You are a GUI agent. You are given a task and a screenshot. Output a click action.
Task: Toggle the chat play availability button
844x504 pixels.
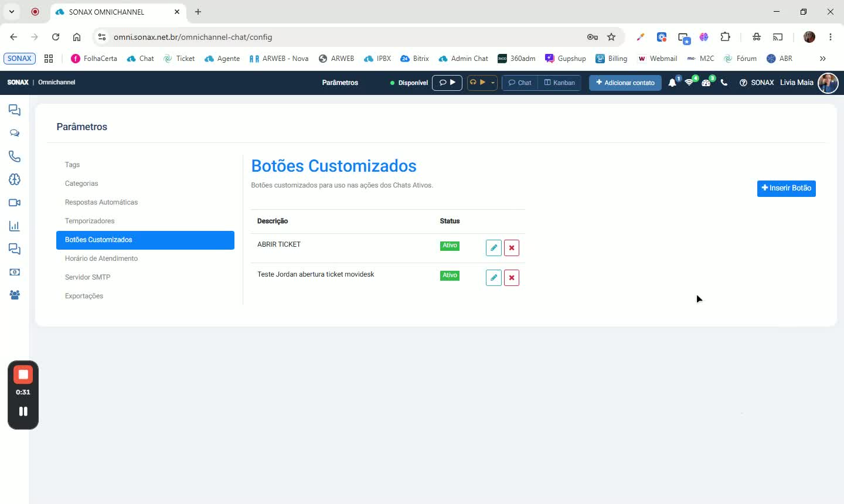coord(447,83)
